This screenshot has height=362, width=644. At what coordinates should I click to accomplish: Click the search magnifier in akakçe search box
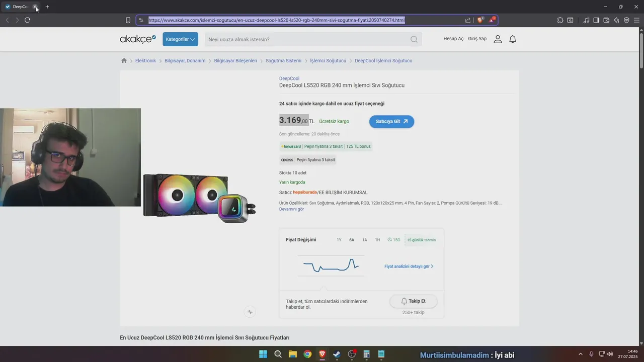pos(414,39)
